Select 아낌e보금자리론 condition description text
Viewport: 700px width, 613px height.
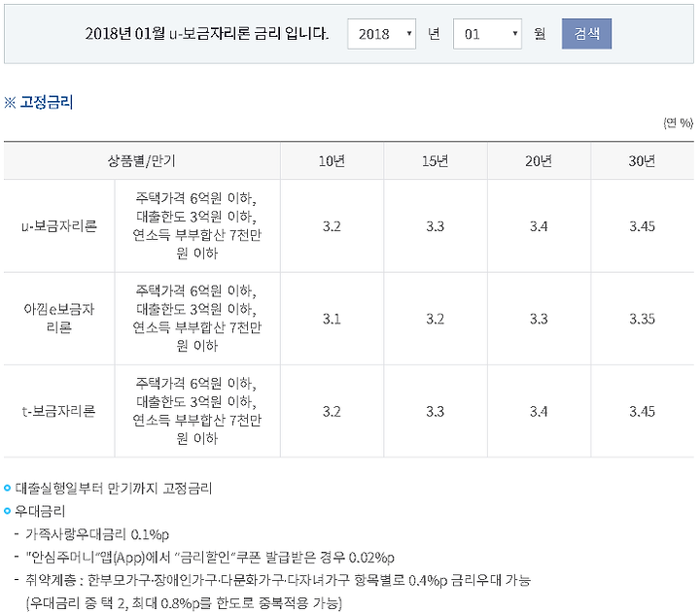click(x=196, y=318)
